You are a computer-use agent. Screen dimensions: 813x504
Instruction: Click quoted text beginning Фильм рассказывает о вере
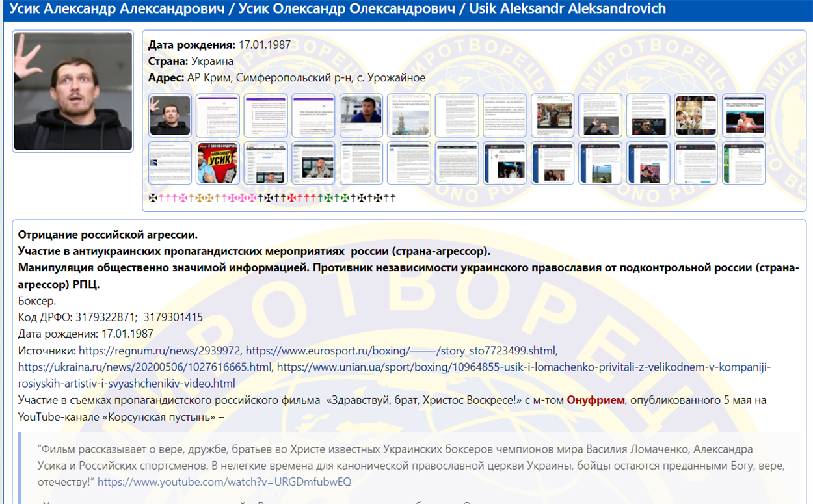[411, 466]
